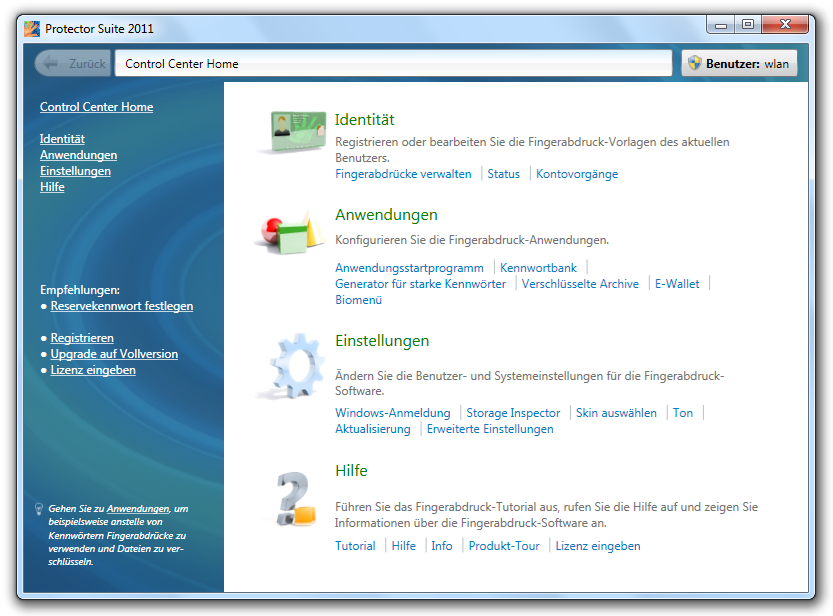
Task: Open Kennwortbank
Action: (x=538, y=268)
